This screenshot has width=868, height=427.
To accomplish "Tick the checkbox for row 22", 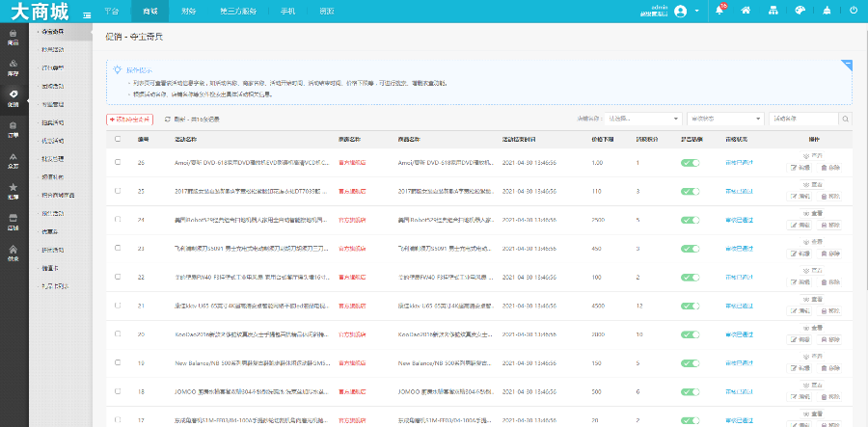I will pyautogui.click(x=118, y=277).
